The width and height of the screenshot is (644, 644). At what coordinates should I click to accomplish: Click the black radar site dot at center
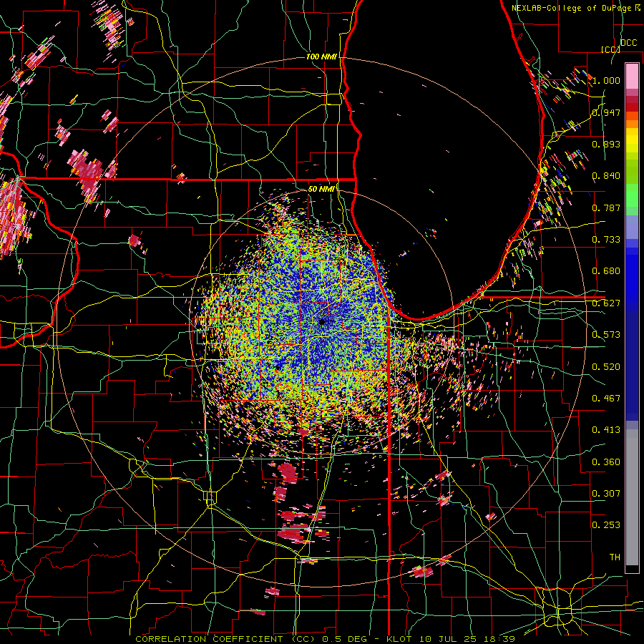coord(322,322)
